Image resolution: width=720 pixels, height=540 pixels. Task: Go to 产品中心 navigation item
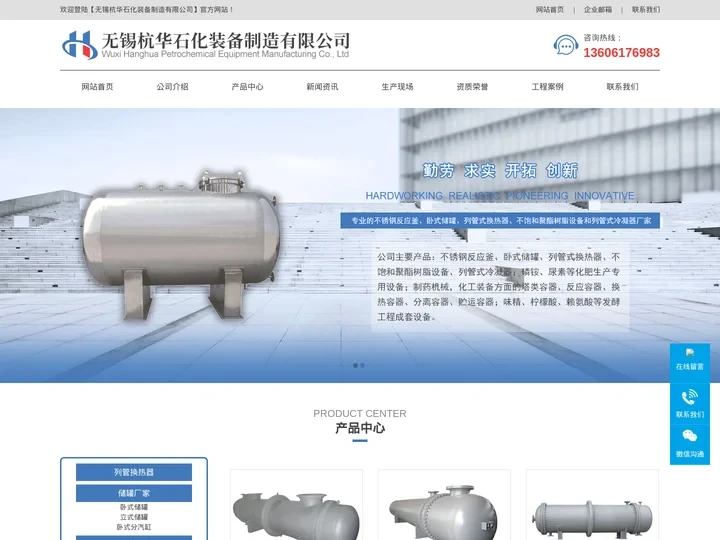tap(248, 87)
